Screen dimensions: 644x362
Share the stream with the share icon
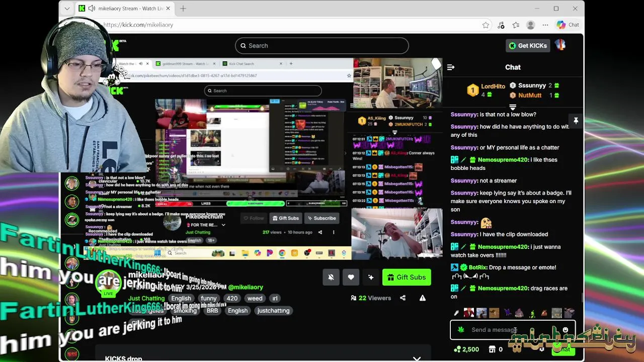click(x=403, y=298)
